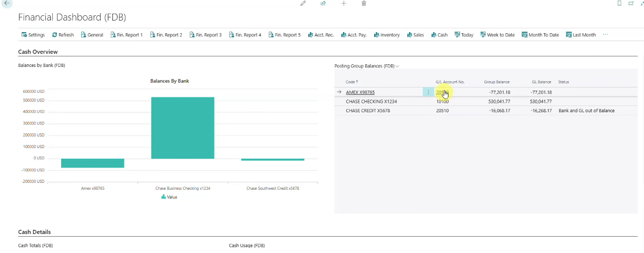Screen dimensions: 644x253
Task: Select the CHASE CREDIT X5678 row
Action: point(485,111)
